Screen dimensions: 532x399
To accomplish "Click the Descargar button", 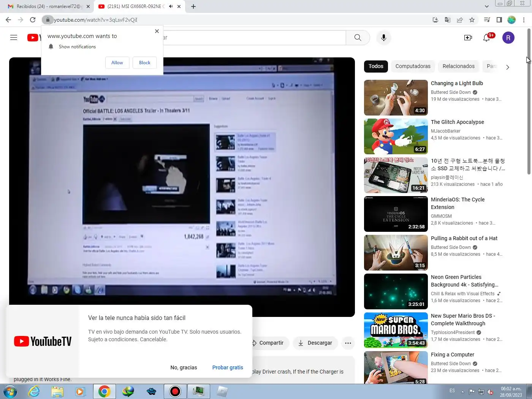I will (x=315, y=343).
